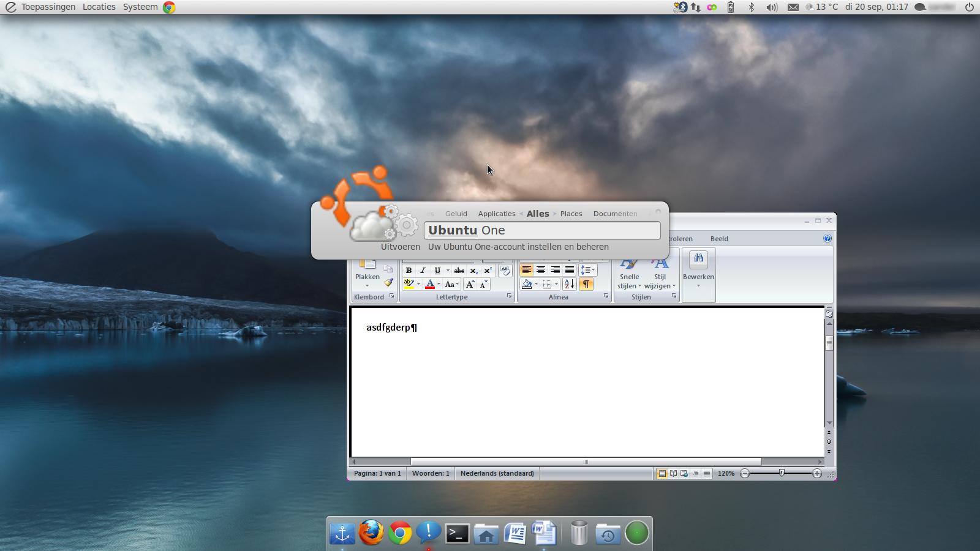980x551 pixels.
Task: Open the Trash in the dock
Action: coord(579,533)
